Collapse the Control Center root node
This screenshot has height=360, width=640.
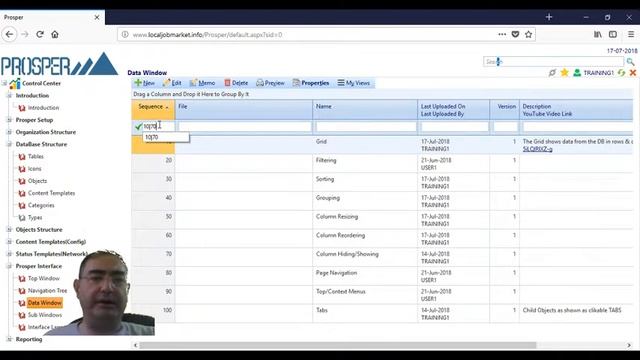coord(4,83)
